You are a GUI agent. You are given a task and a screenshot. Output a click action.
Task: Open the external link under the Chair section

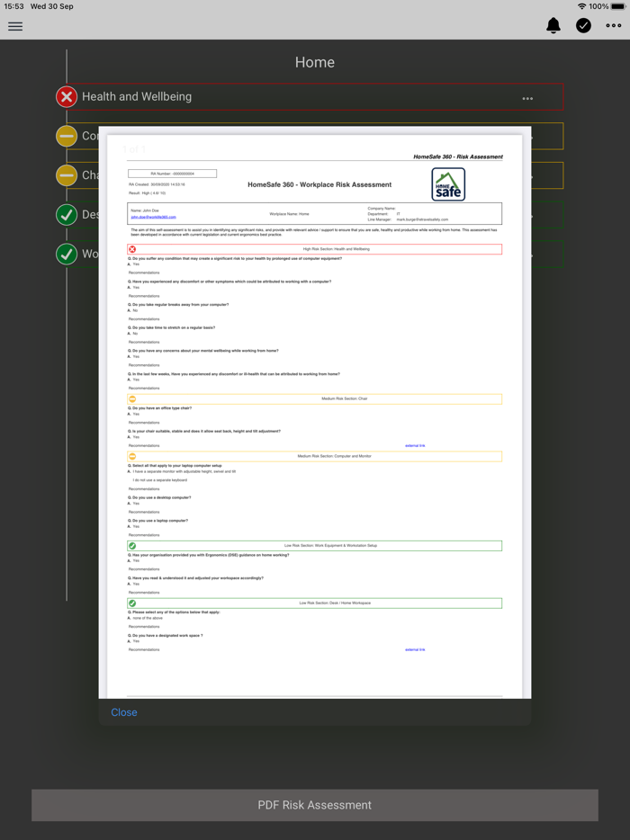[415, 446]
